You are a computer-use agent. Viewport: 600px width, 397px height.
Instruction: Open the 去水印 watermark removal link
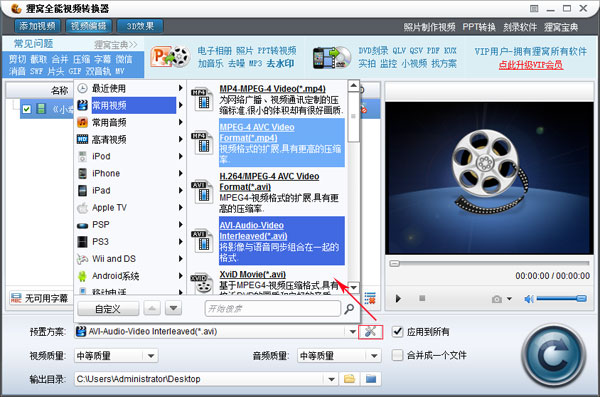tap(280, 63)
